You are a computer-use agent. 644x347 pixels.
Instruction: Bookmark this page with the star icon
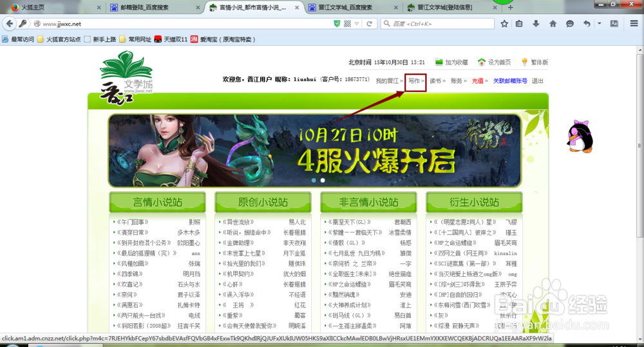504,24
